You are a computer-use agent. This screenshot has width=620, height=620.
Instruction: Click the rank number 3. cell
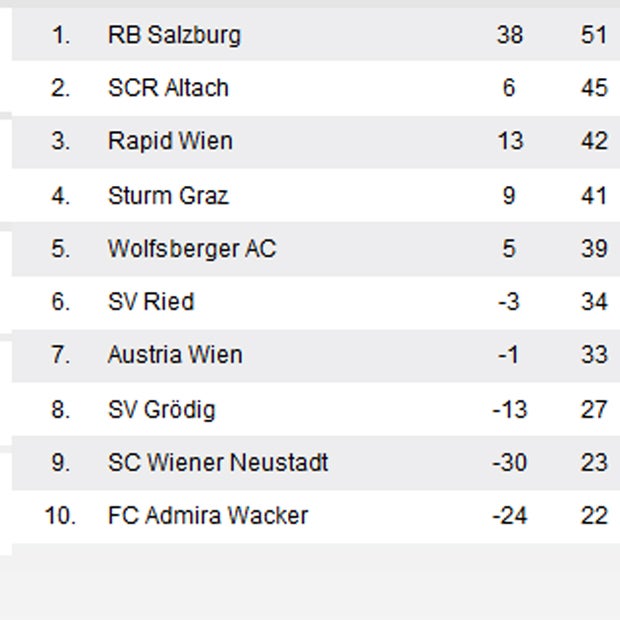pyautogui.click(x=61, y=141)
